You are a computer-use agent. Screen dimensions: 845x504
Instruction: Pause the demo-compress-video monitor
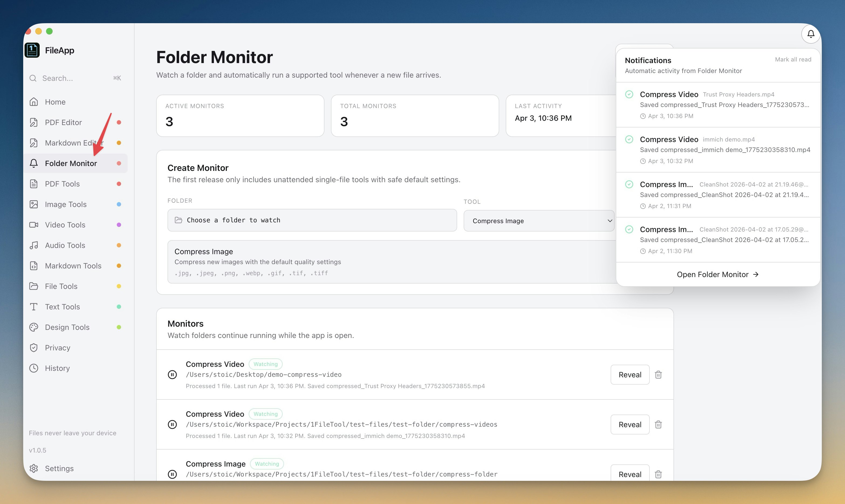coord(172,375)
